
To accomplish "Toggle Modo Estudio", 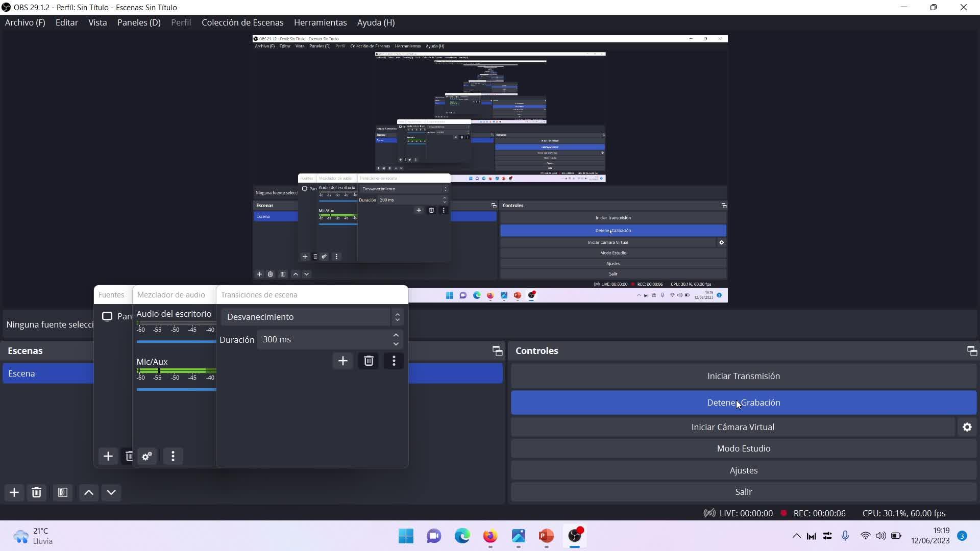I will point(743,448).
